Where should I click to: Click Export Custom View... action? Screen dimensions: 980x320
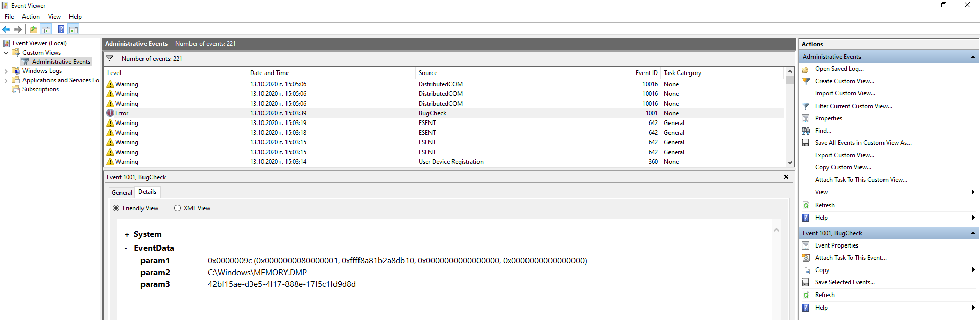[x=844, y=155]
